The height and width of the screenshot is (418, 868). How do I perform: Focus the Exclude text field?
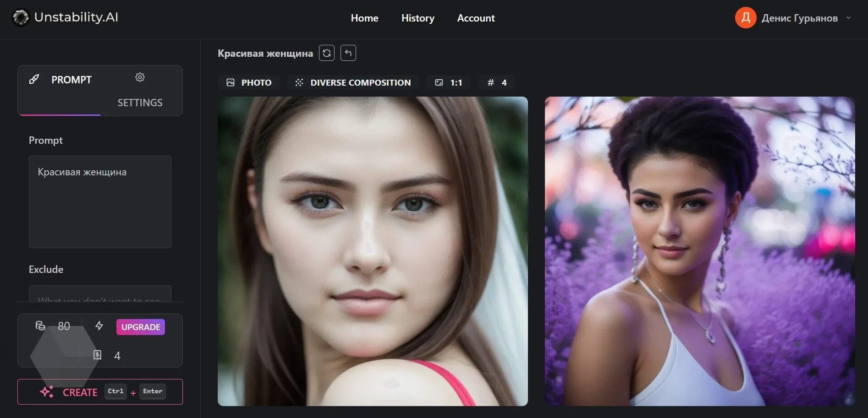pos(100,293)
